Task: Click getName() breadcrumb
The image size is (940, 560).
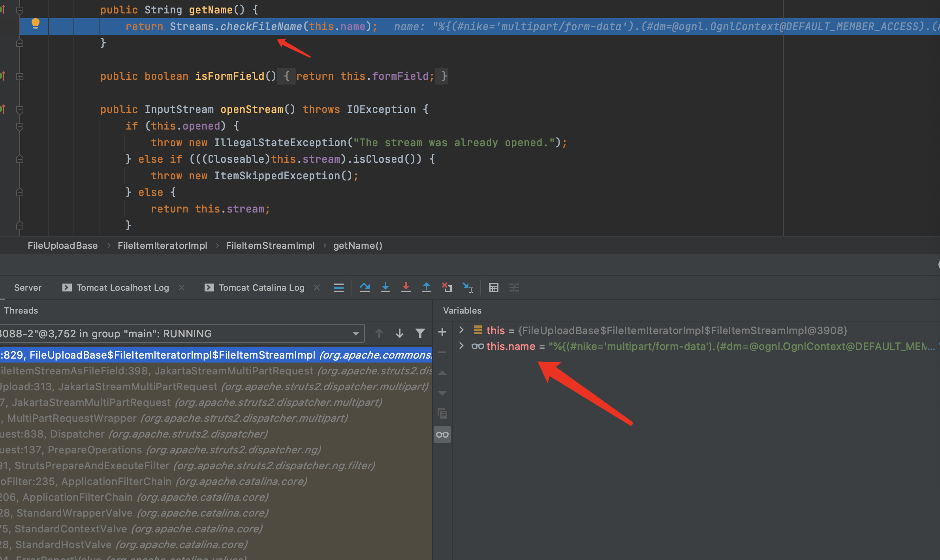Action: pyautogui.click(x=358, y=246)
